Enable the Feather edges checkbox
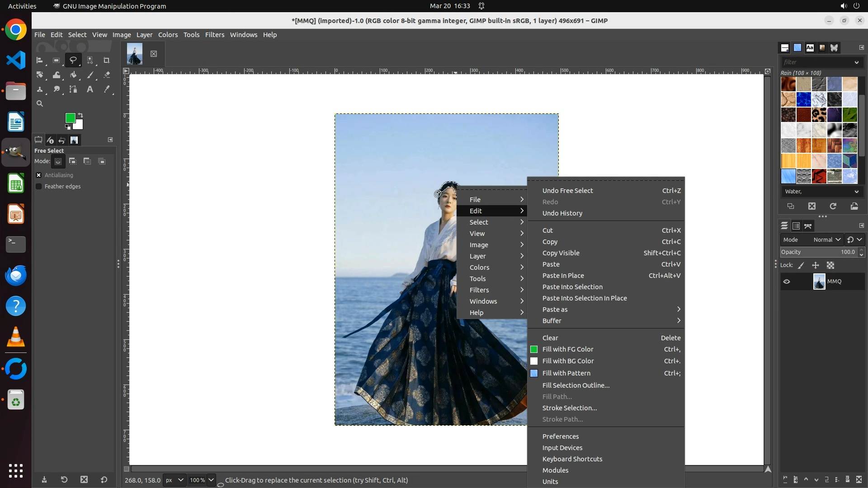 [39, 187]
